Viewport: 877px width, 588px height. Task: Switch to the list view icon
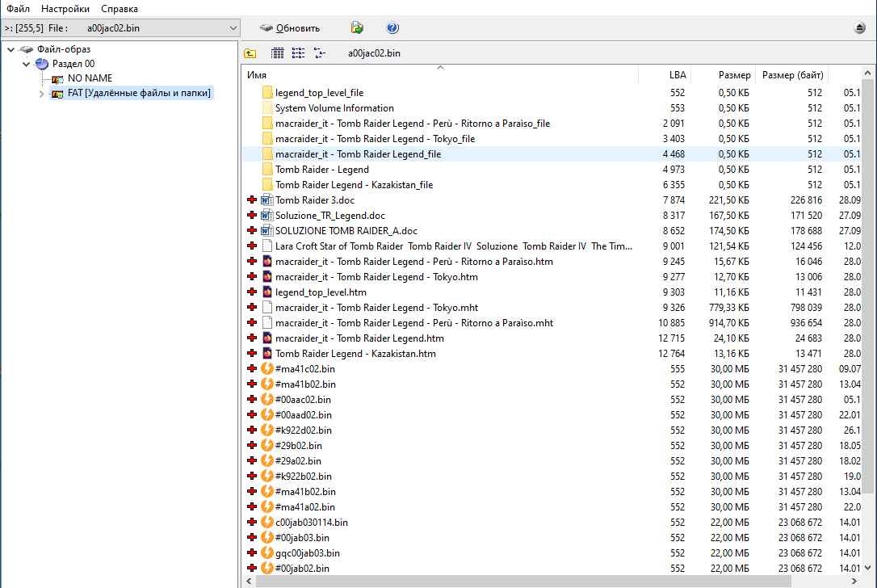pos(298,53)
